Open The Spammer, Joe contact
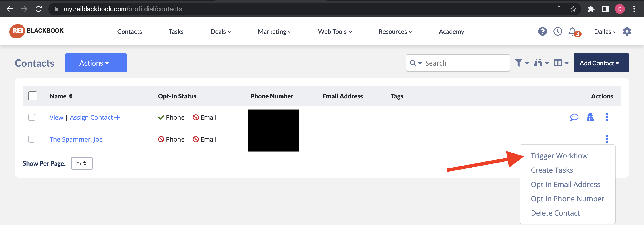 click(x=76, y=139)
